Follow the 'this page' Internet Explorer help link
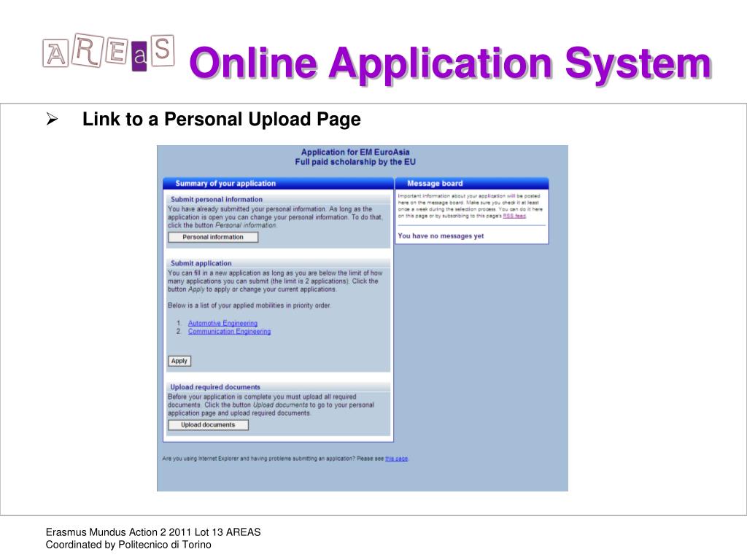This screenshot has width=747, height=560. (x=396, y=459)
